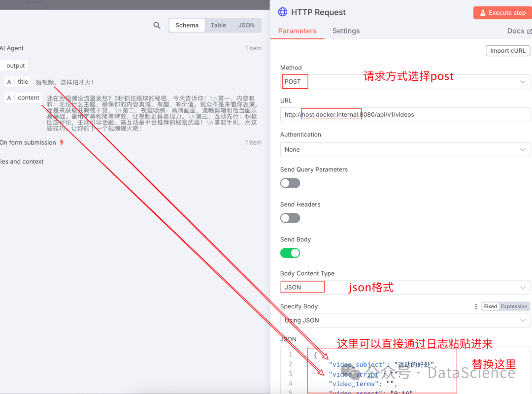Switch to the JSON view tab
This screenshot has width=532, height=394.
(246, 25)
